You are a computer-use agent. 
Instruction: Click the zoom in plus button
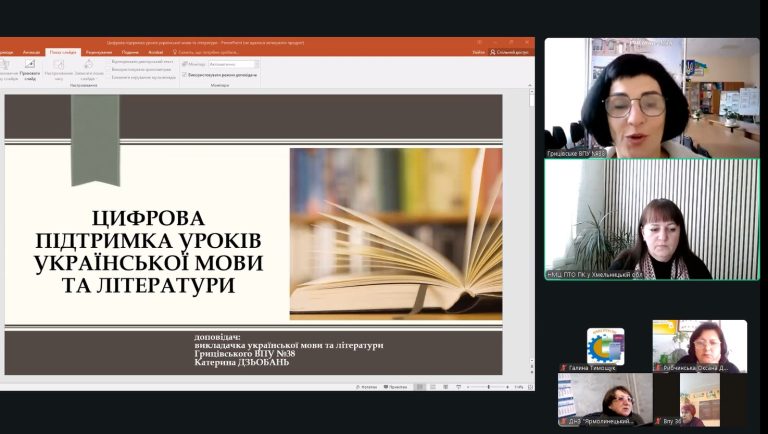pyautogui.click(x=507, y=387)
